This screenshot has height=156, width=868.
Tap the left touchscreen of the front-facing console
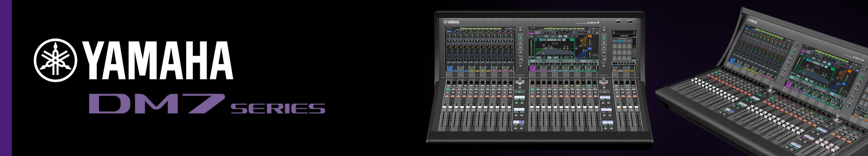(x=480, y=50)
